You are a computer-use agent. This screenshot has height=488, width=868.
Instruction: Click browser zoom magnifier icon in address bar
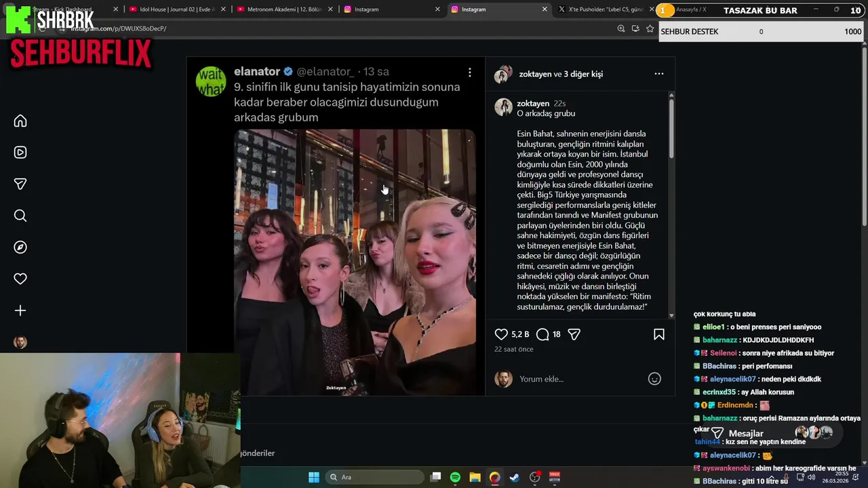coord(621,28)
